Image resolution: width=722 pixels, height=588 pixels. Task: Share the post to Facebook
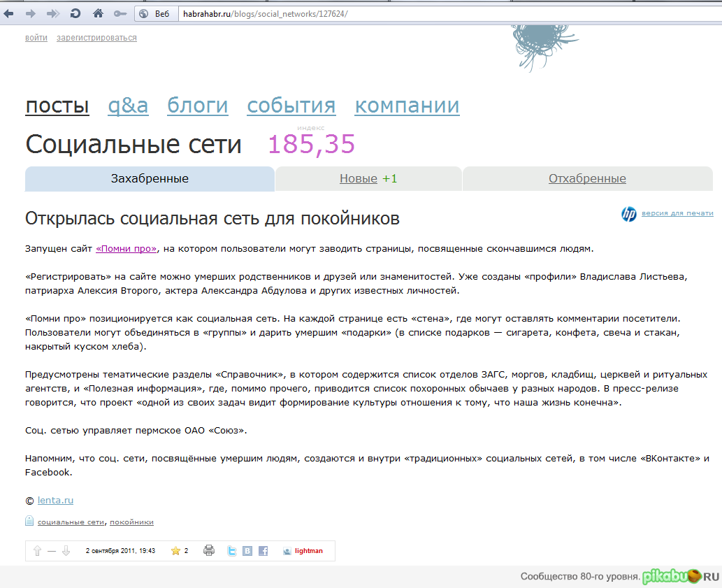pos(263,551)
